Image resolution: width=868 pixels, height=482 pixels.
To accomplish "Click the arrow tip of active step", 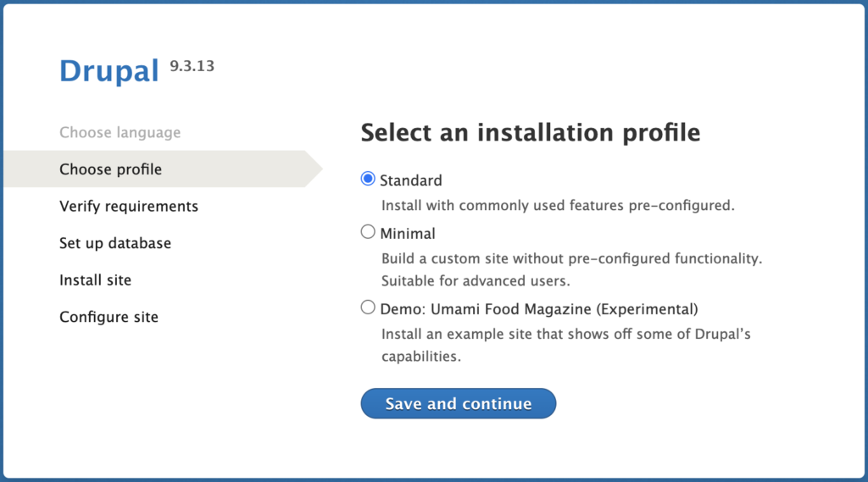I will click(314, 169).
